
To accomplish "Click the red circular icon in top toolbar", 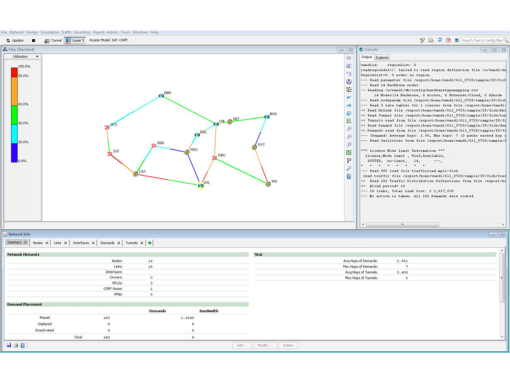I will pos(448,40).
